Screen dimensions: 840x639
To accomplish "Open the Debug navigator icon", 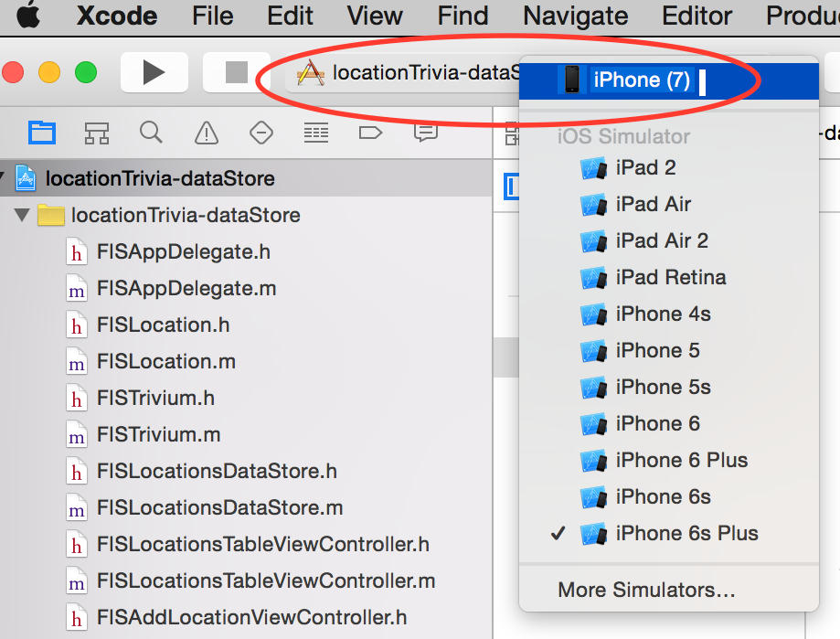I will click(x=316, y=133).
